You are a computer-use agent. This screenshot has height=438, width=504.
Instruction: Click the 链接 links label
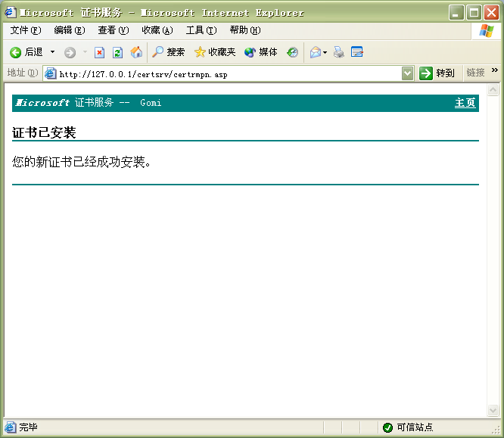[475, 73]
